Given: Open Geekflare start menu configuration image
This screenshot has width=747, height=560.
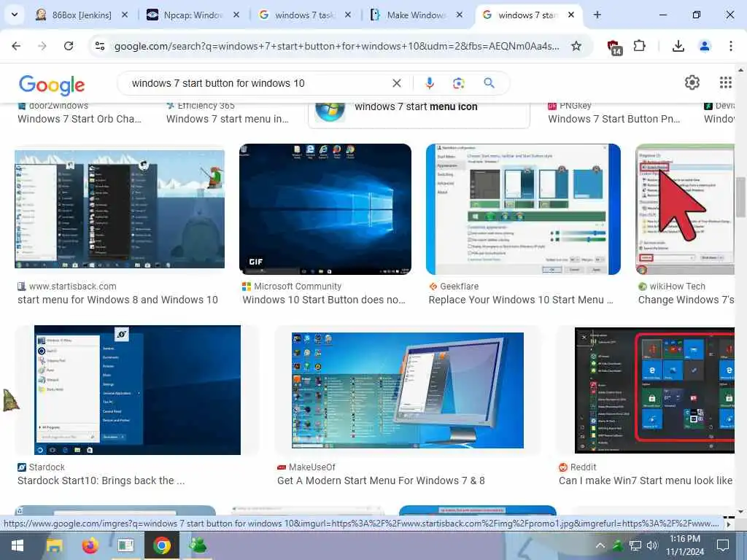Looking at the screenshot, I should pyautogui.click(x=523, y=209).
